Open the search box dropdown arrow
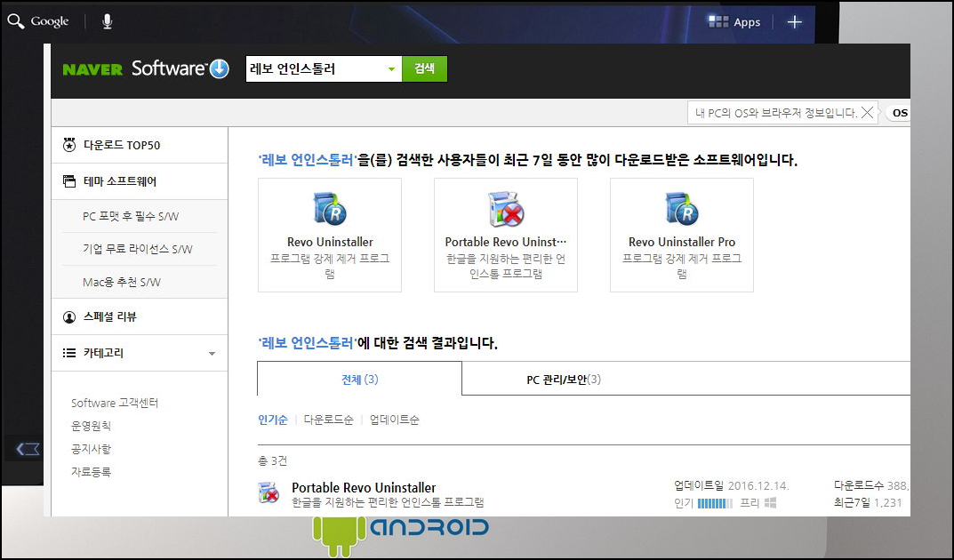The image size is (954, 560). tap(392, 68)
